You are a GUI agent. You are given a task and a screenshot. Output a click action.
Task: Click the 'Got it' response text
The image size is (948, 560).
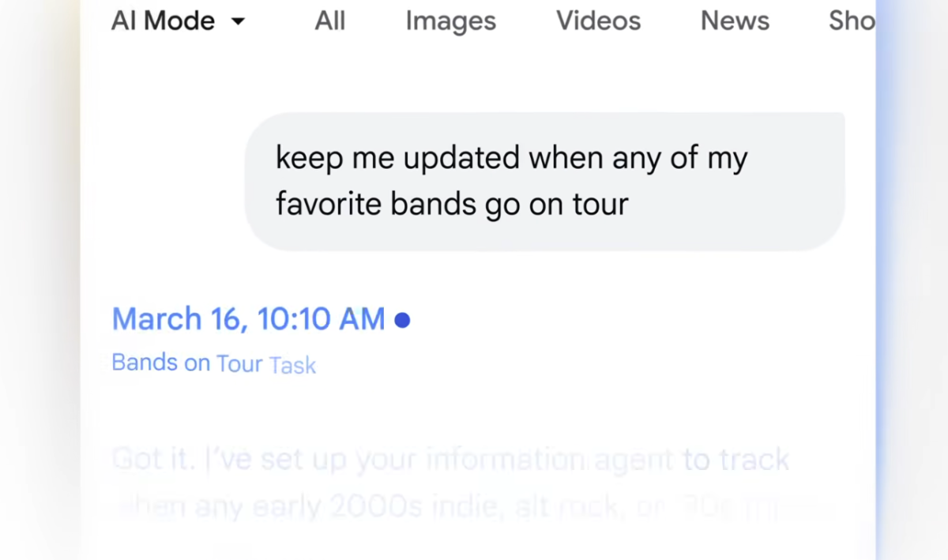pos(152,459)
